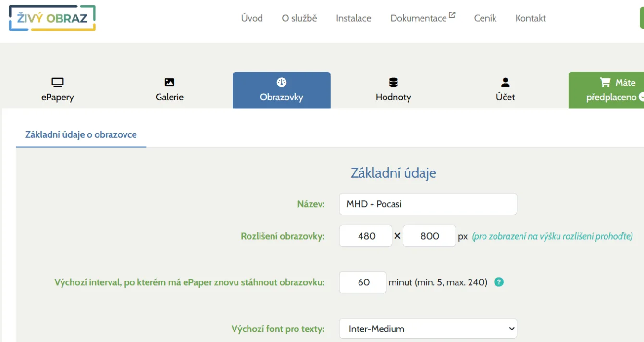644x342 pixels.
Task: Click the 60 minute interval field
Action: (x=362, y=282)
